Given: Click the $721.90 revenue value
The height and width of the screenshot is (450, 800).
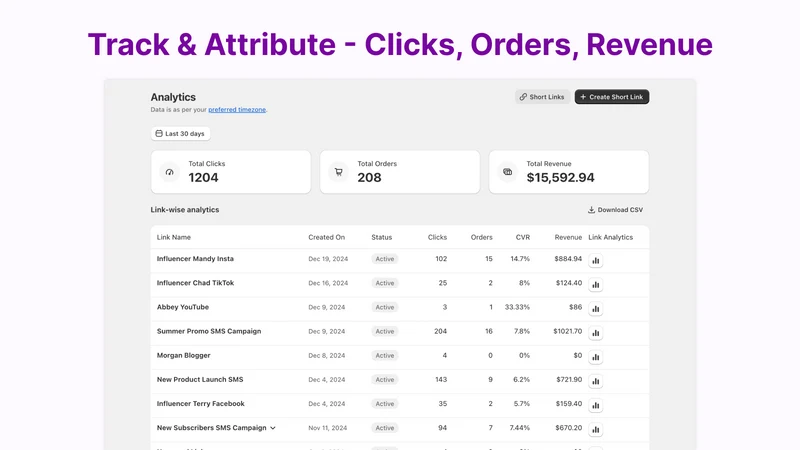Looking at the screenshot, I should [x=569, y=380].
